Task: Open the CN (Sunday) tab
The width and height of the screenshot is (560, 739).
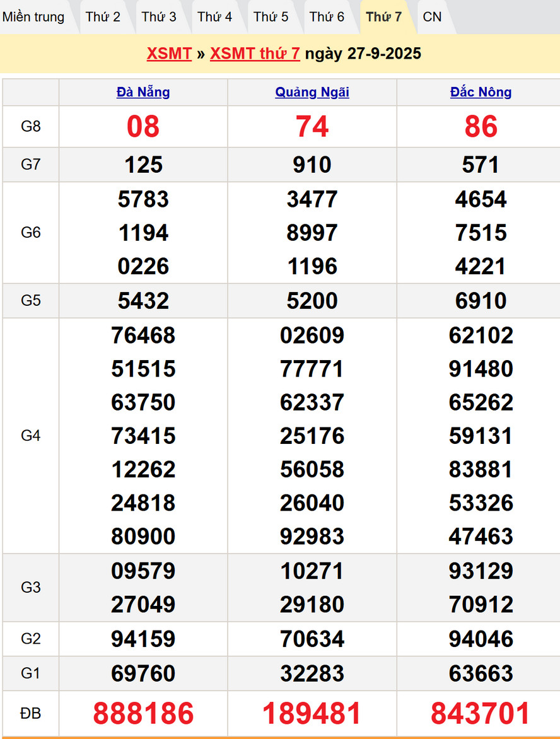Action: 432,17
